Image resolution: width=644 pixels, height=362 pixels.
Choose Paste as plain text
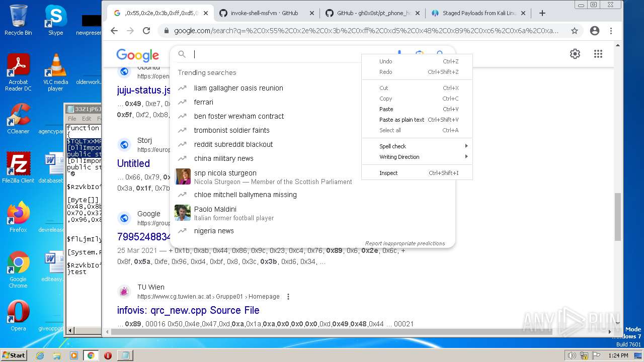[417, 120]
